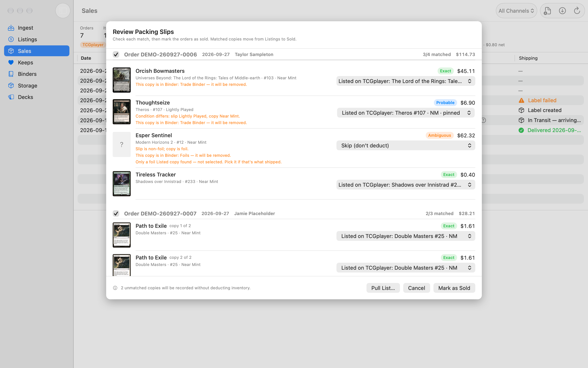Click the $62.32 price for Esper Sentinel

466,135
